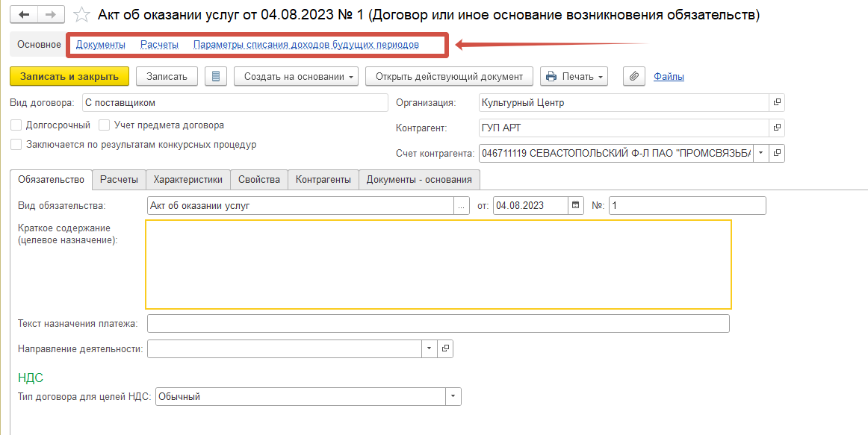
Task: Click the Направление деятельности input field
Action: pos(285,348)
